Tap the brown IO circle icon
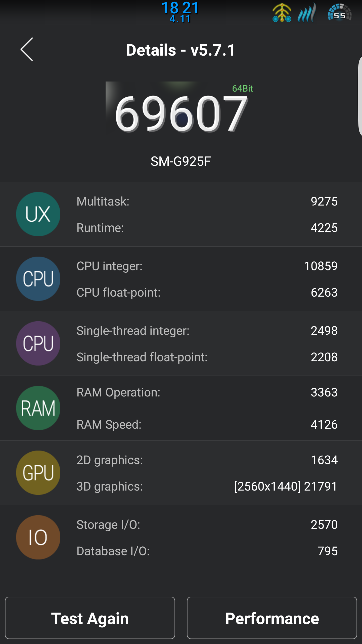The image size is (362, 644). (x=38, y=537)
